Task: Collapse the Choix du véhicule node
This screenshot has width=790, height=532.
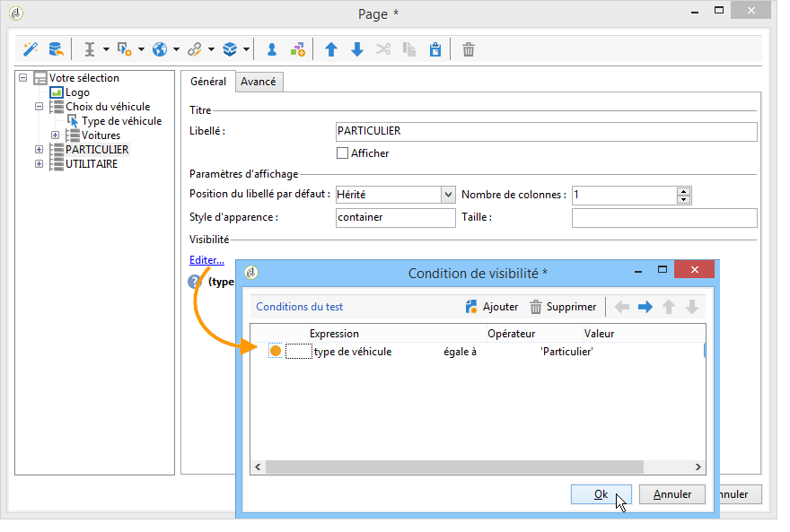Action: [x=39, y=106]
